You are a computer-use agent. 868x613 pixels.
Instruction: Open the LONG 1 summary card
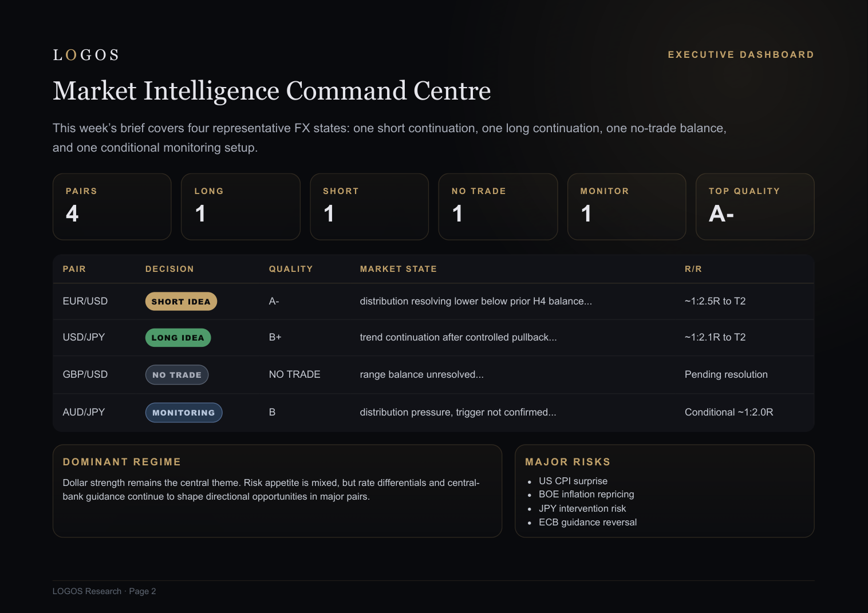click(x=240, y=207)
